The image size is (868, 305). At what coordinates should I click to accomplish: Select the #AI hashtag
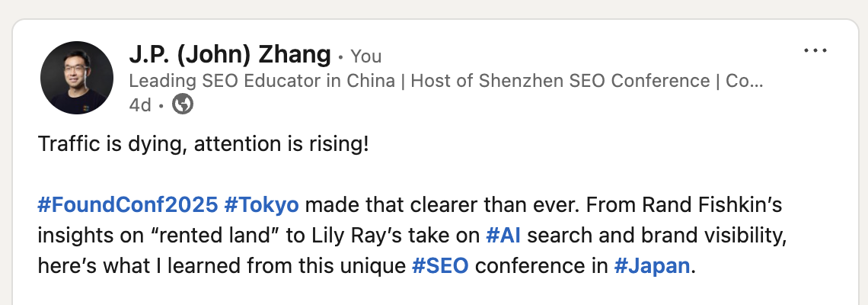(x=503, y=236)
